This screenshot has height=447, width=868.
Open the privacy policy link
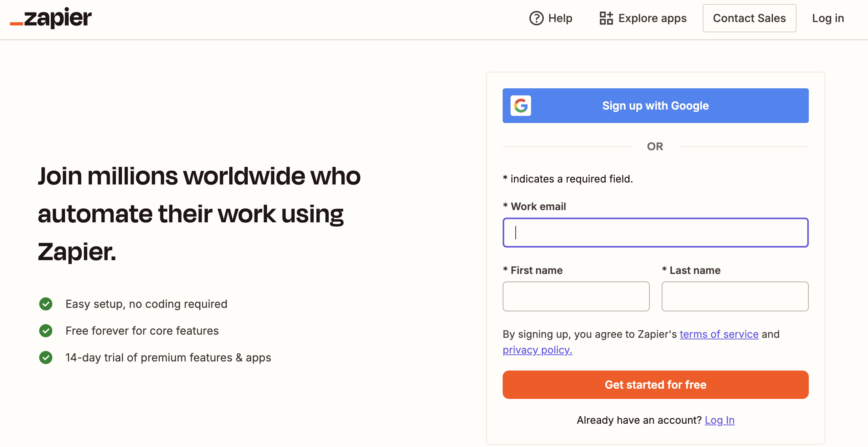(x=537, y=350)
